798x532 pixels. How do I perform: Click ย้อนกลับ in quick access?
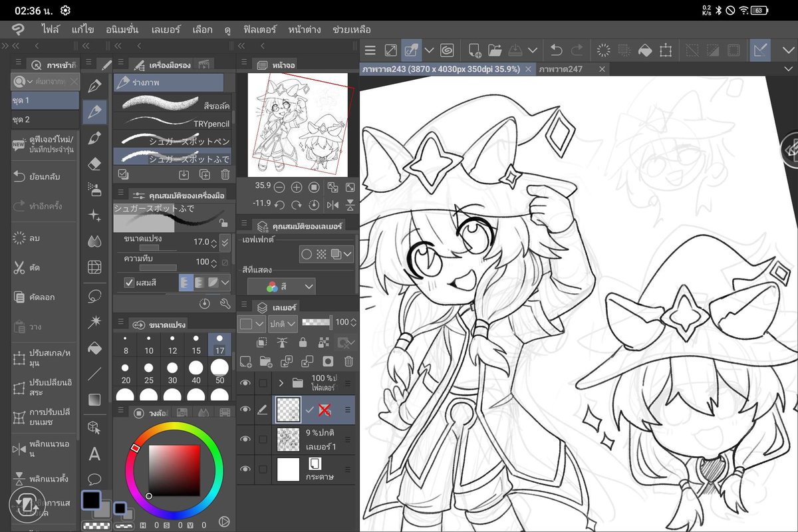point(44,176)
